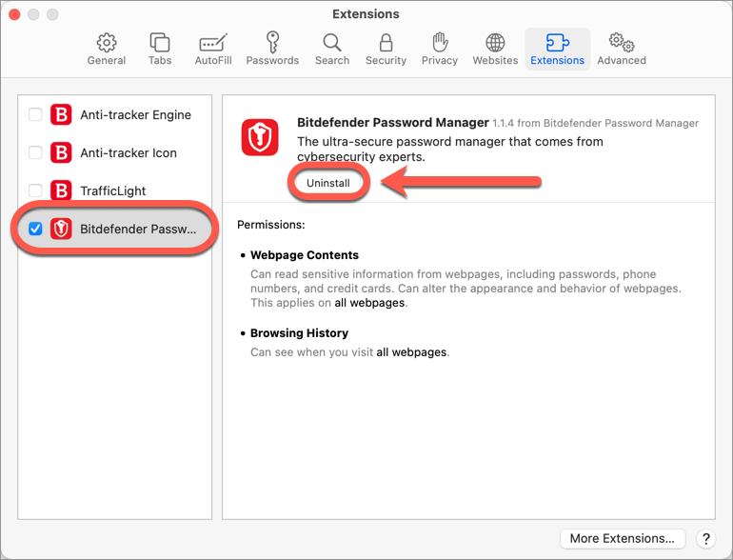
Task: Enable the TrafficLight extension checkbox
Action: pos(35,190)
